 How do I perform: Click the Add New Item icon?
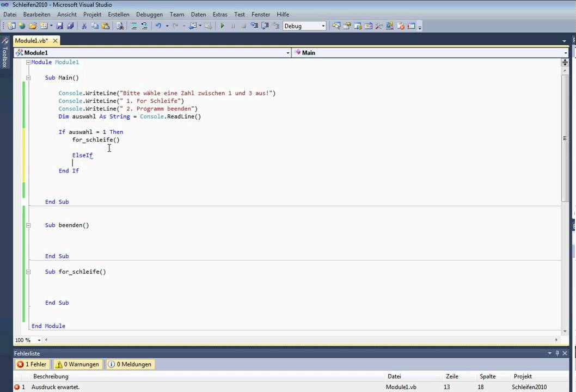point(44,26)
